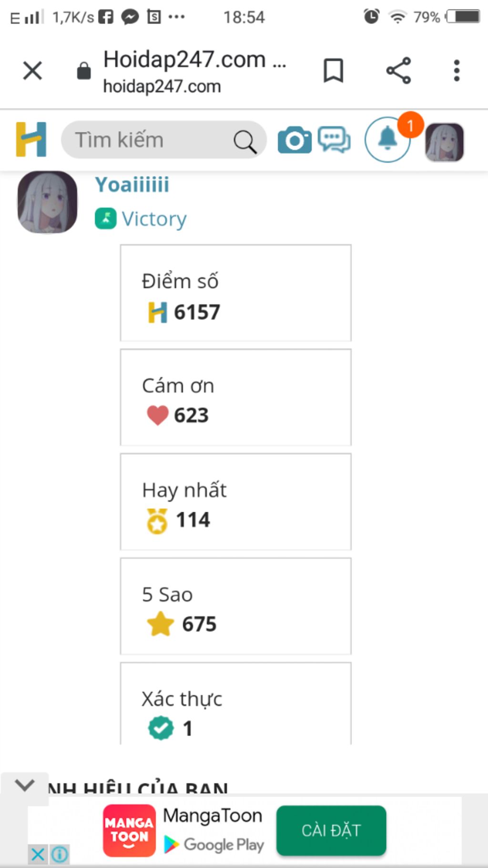Open the Yoaiiiiii username link
The height and width of the screenshot is (868, 488).
click(x=132, y=185)
